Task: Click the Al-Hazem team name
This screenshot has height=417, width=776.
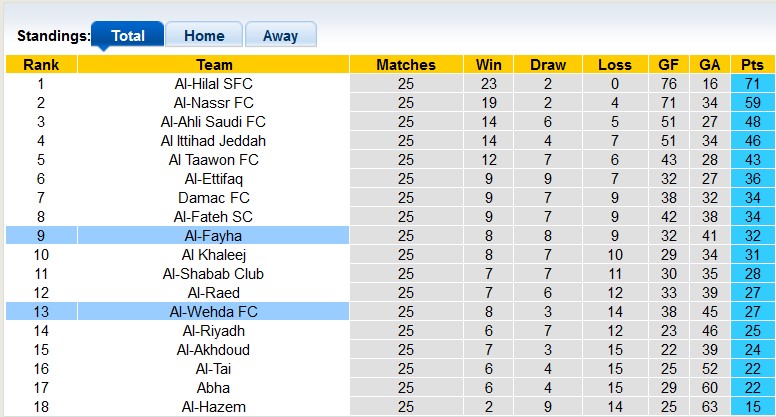Action: [x=213, y=407]
